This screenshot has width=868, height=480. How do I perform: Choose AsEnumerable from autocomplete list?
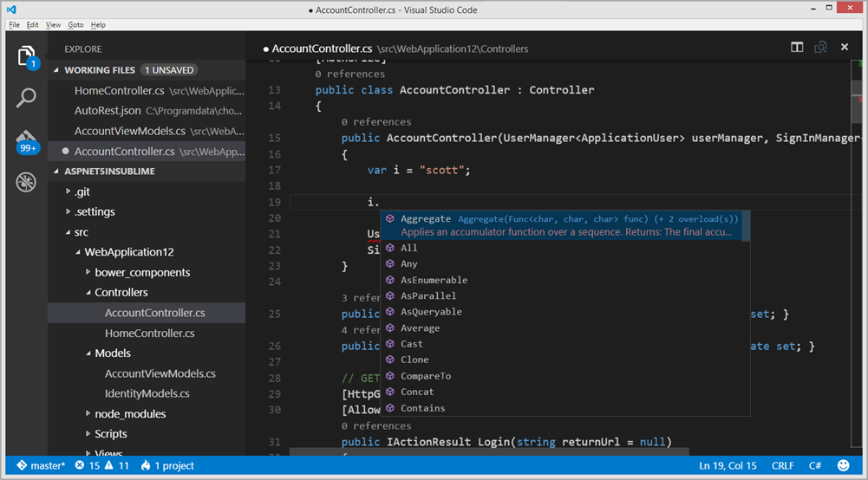point(565,280)
